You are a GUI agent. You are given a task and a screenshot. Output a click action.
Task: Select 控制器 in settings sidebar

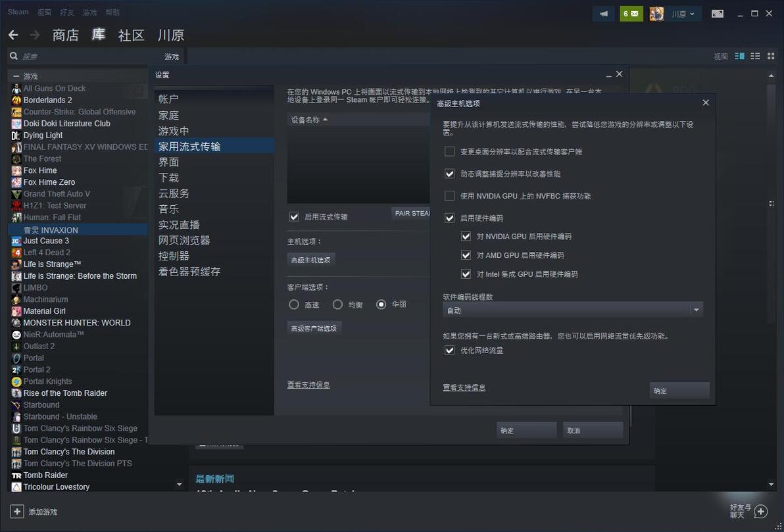click(x=174, y=256)
